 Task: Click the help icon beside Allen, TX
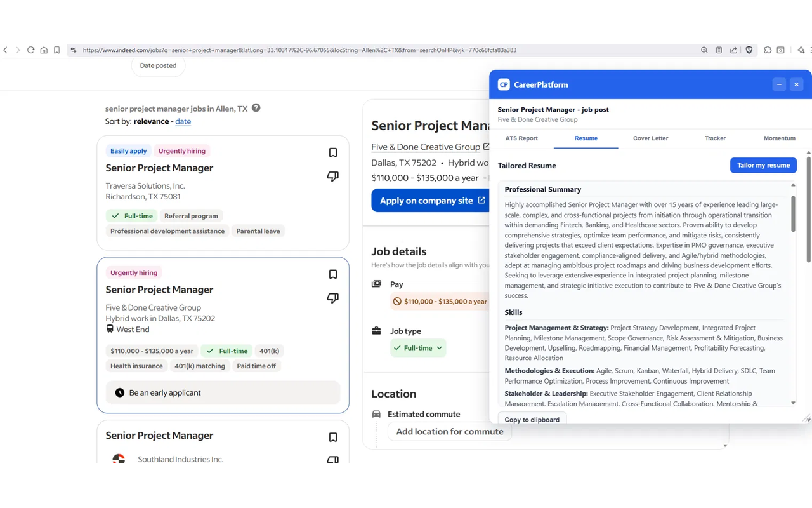(x=256, y=108)
